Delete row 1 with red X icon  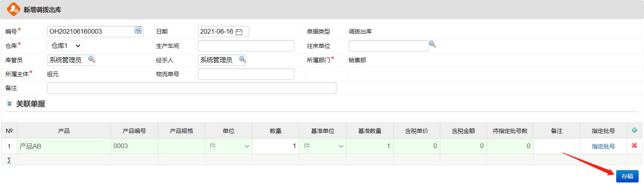[634, 146]
